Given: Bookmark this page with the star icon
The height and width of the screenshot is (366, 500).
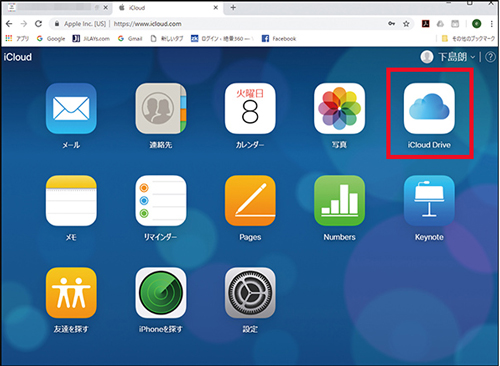Looking at the screenshot, I should (406, 24).
